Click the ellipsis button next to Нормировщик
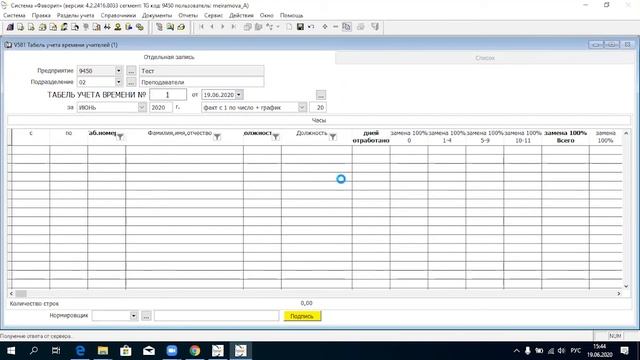640x360 pixels. (147, 316)
